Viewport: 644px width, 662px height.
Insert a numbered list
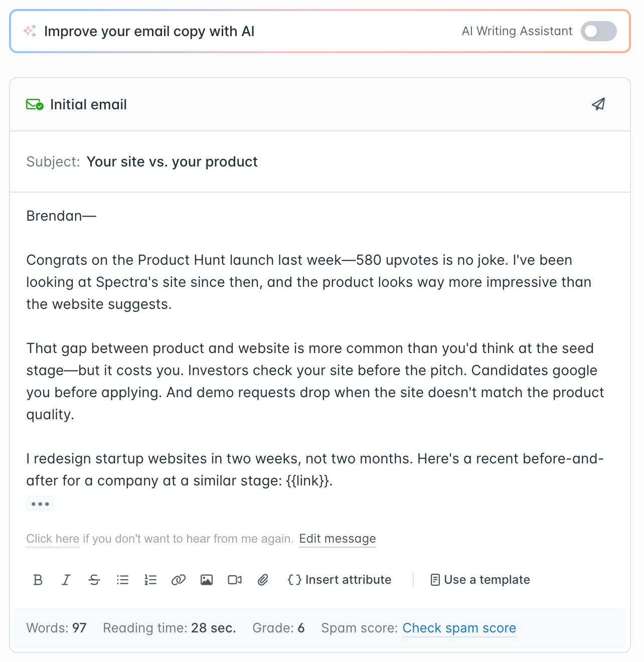[150, 580]
